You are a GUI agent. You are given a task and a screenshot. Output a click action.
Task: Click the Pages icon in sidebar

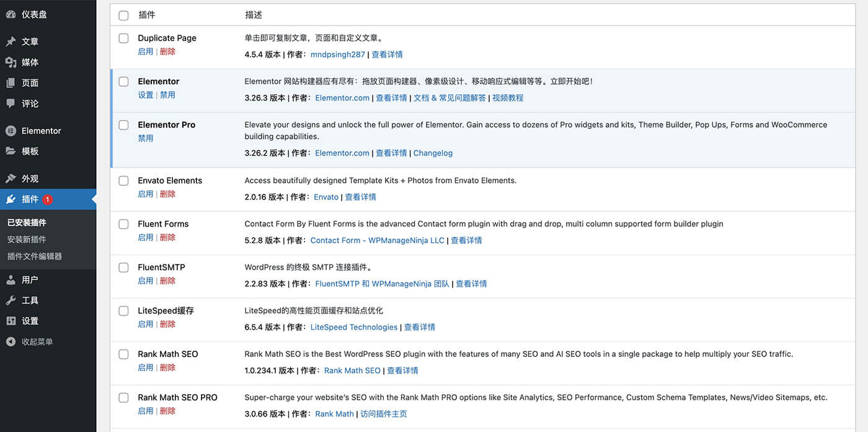[x=11, y=82]
